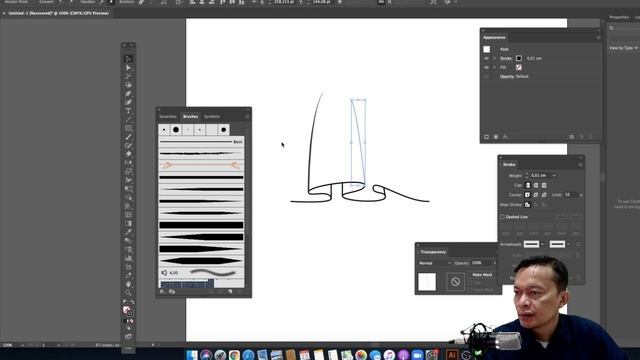Add New Effect (fx) in Appearance panel
640x360 pixels.
pos(505,137)
